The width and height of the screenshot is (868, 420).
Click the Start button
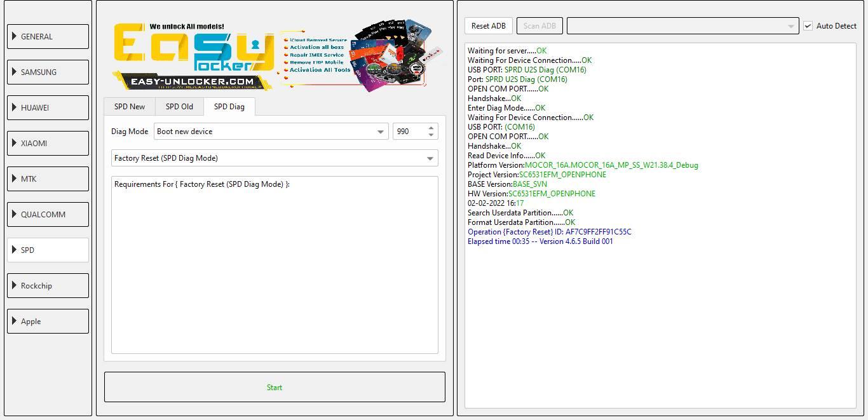tap(275, 387)
